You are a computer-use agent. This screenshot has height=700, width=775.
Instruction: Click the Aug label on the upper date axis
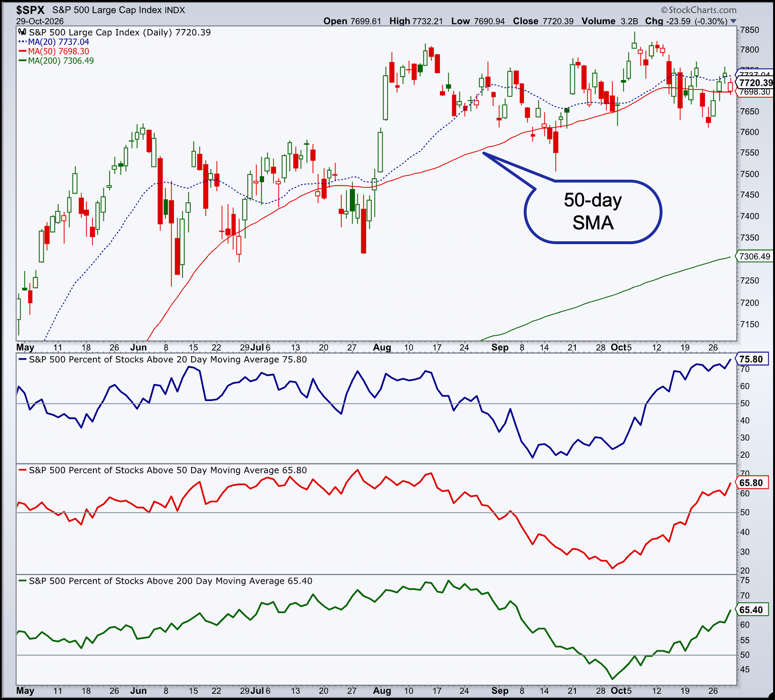point(382,347)
